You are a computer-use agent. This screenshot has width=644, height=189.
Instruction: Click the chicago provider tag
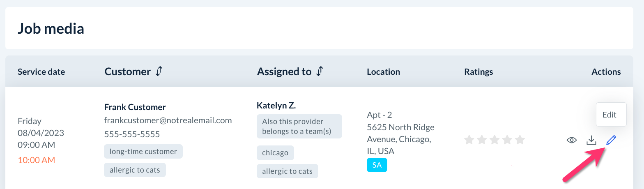pyautogui.click(x=275, y=153)
